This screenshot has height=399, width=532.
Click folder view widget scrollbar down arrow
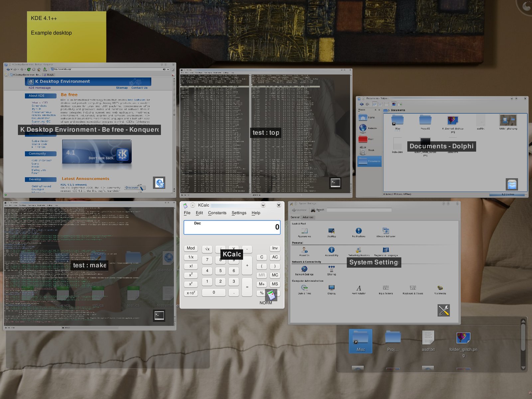523,368
